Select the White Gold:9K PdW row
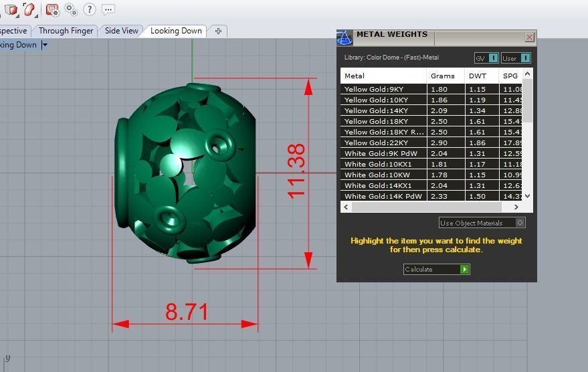This screenshot has width=588, height=372. click(x=431, y=153)
